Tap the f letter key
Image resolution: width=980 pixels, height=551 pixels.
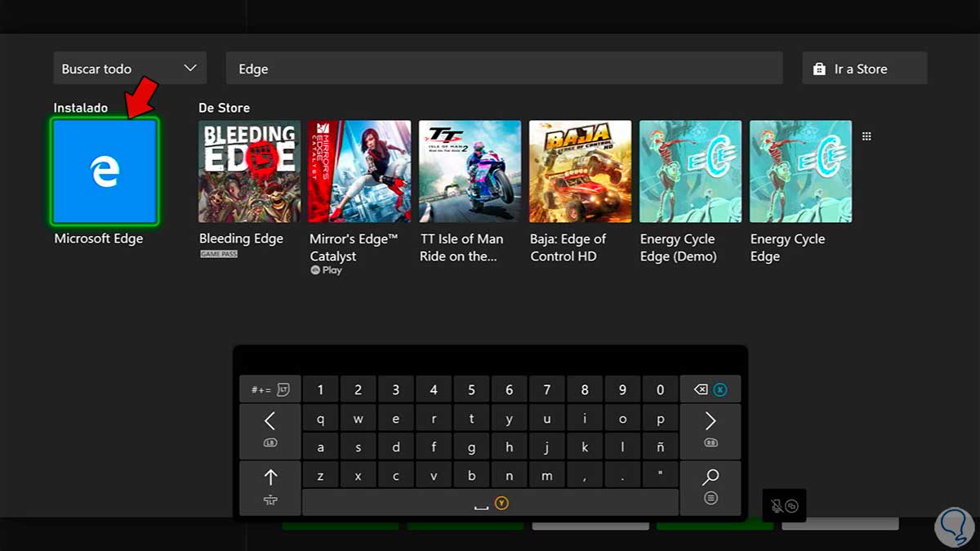click(x=434, y=447)
